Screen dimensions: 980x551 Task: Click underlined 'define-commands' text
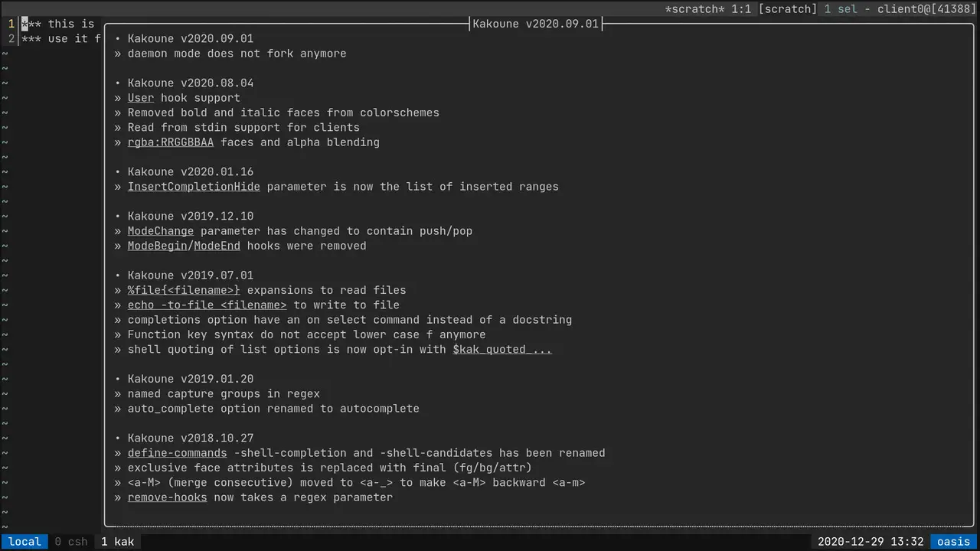point(178,453)
